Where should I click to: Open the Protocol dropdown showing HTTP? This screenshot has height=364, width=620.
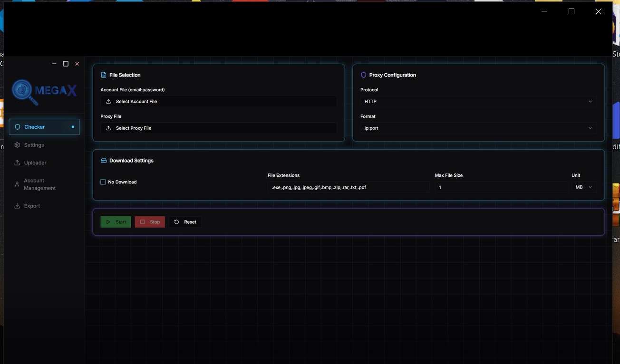click(x=478, y=102)
